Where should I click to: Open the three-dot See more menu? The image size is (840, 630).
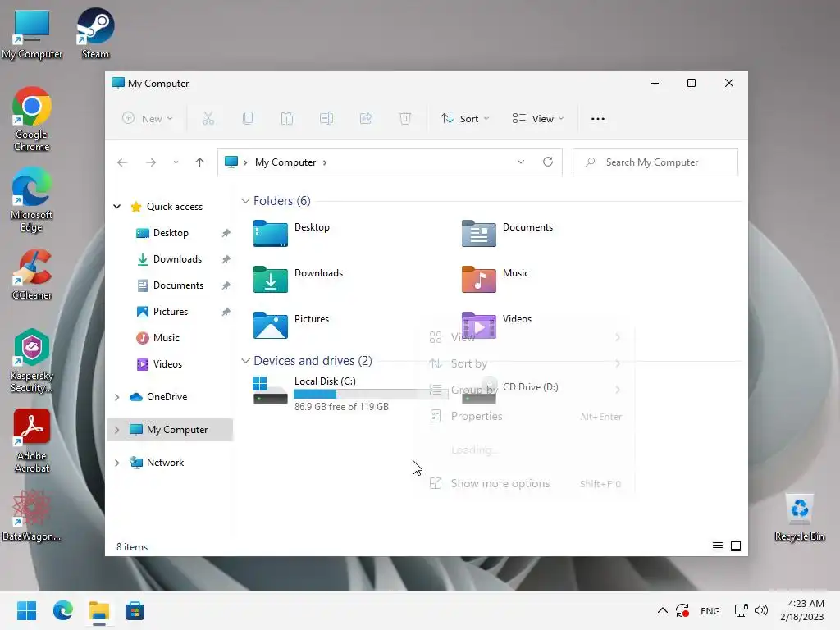pos(598,119)
